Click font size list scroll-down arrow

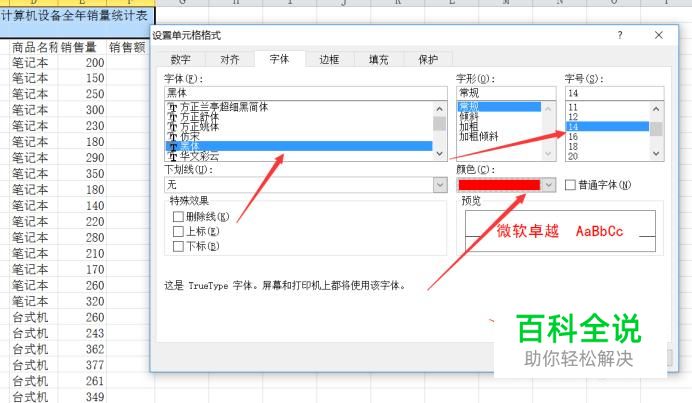click(656, 154)
